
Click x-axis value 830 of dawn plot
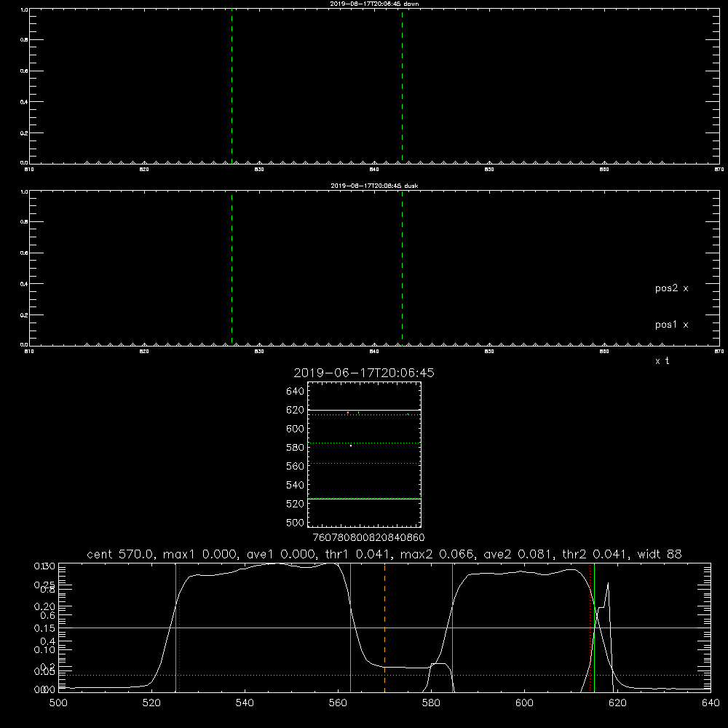coord(259,170)
